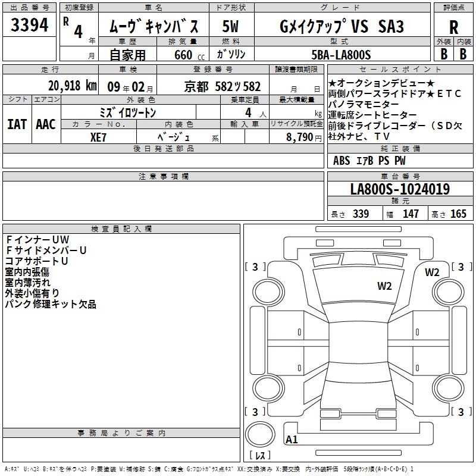
Task: Select note パンク修理キット欠品
Action: pyautogui.click(x=51, y=304)
